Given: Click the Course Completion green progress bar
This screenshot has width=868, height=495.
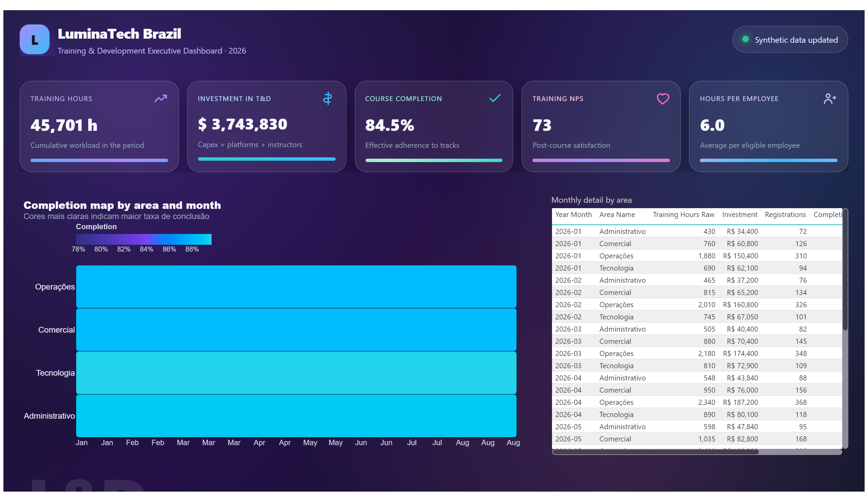Looking at the screenshot, I should [x=433, y=160].
